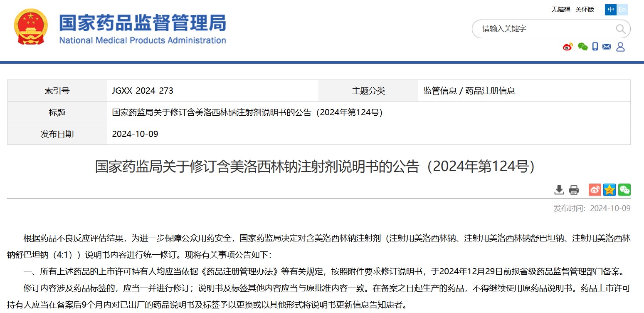Screen dimensions: 644x313
Task: Open the user account icon
Action: tap(620, 47)
